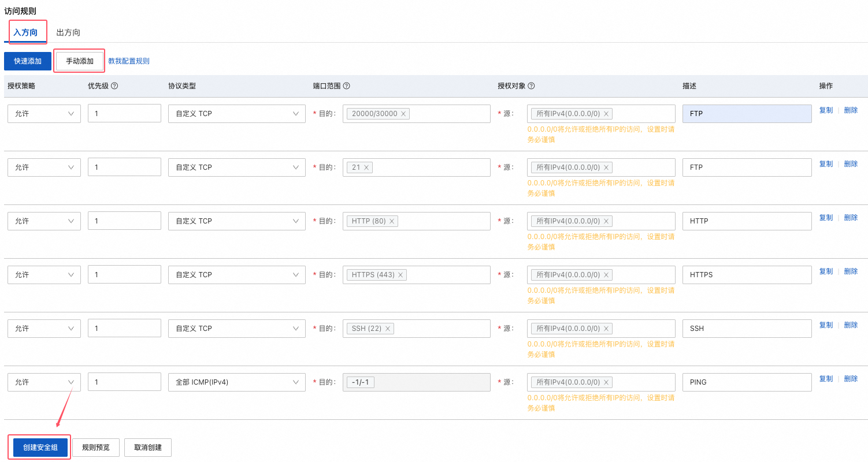Click disabled -1/-1 port field in PING row
Image resolution: width=868 pixels, height=462 pixels.
pos(417,382)
